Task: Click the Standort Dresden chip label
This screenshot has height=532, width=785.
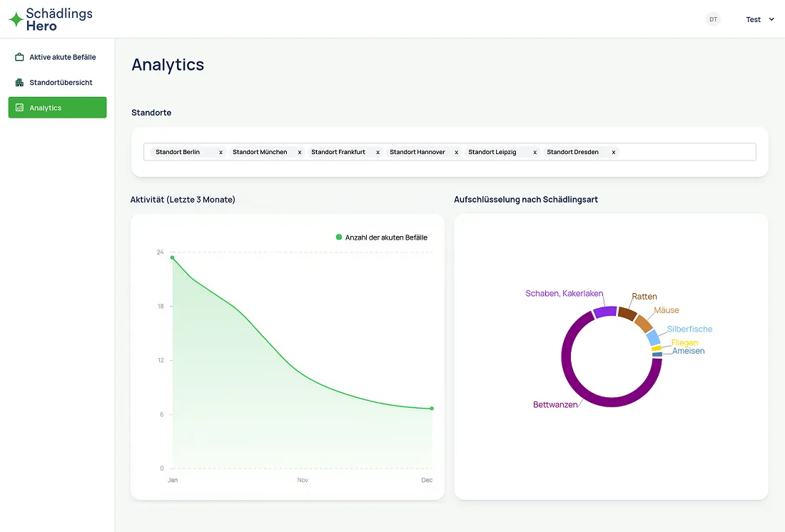Action: point(573,152)
